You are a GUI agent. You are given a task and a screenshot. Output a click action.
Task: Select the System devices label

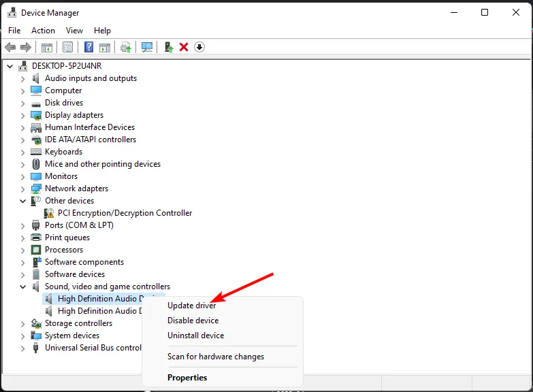[x=72, y=336]
